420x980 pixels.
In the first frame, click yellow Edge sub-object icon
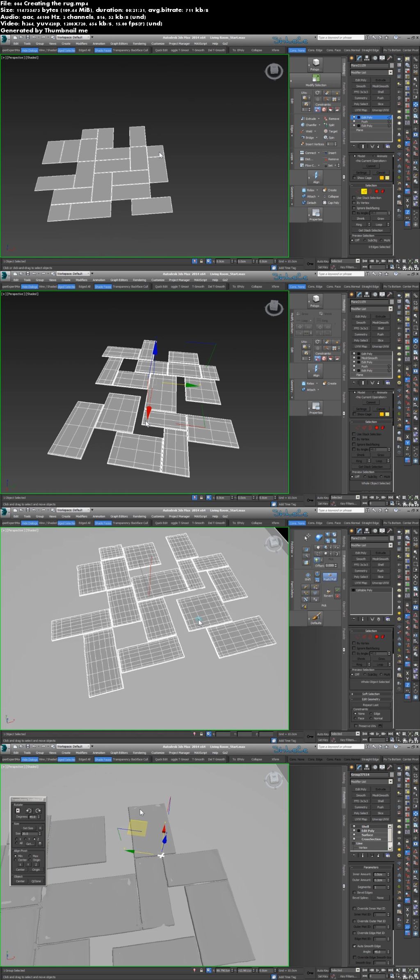click(x=364, y=191)
